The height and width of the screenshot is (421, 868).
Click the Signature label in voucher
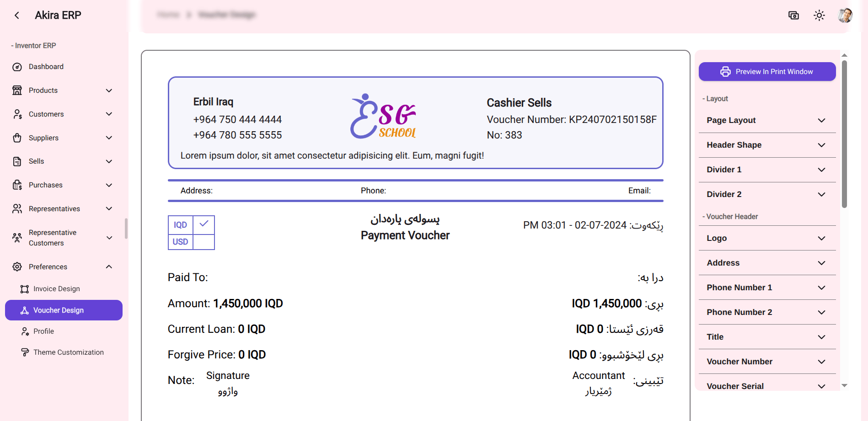228,376
